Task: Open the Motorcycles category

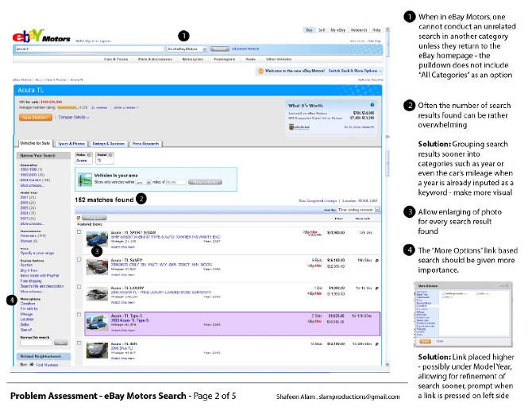Action: click(x=193, y=59)
